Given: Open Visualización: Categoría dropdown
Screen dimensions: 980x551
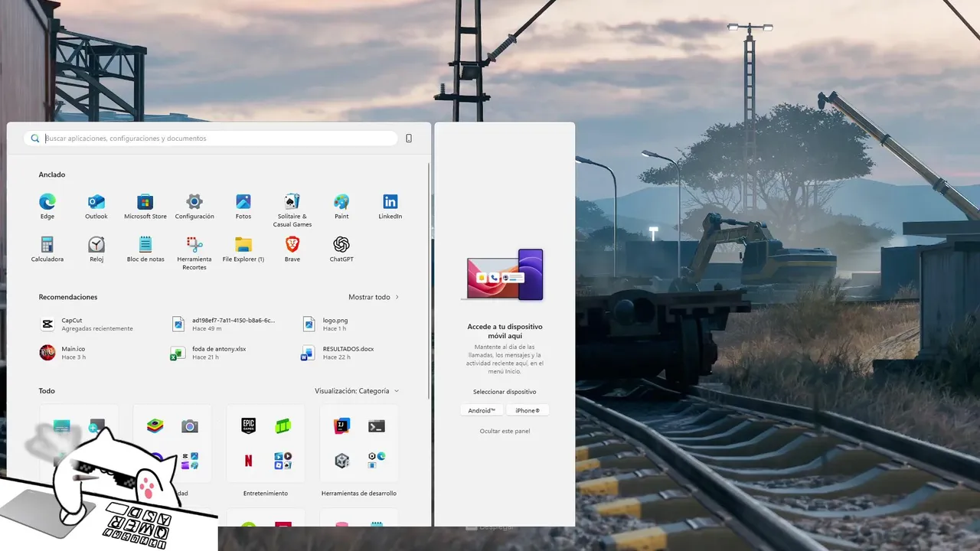Looking at the screenshot, I should [x=357, y=391].
